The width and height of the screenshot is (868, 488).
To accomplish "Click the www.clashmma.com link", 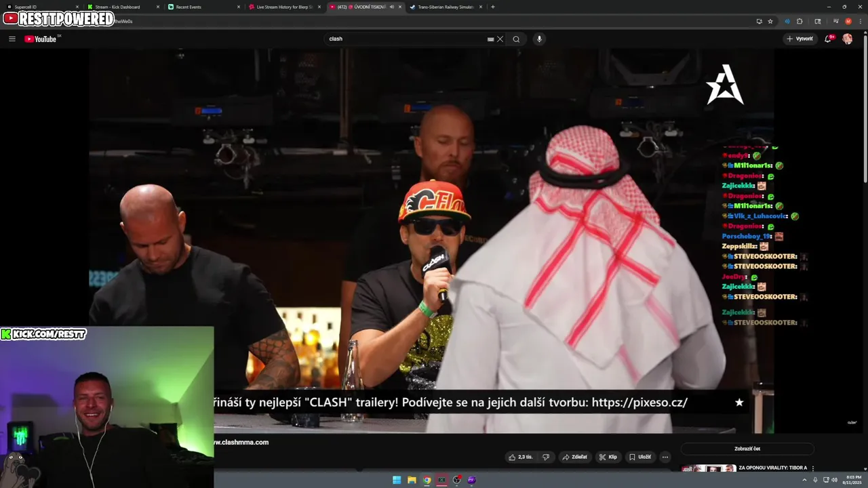I will [241, 442].
